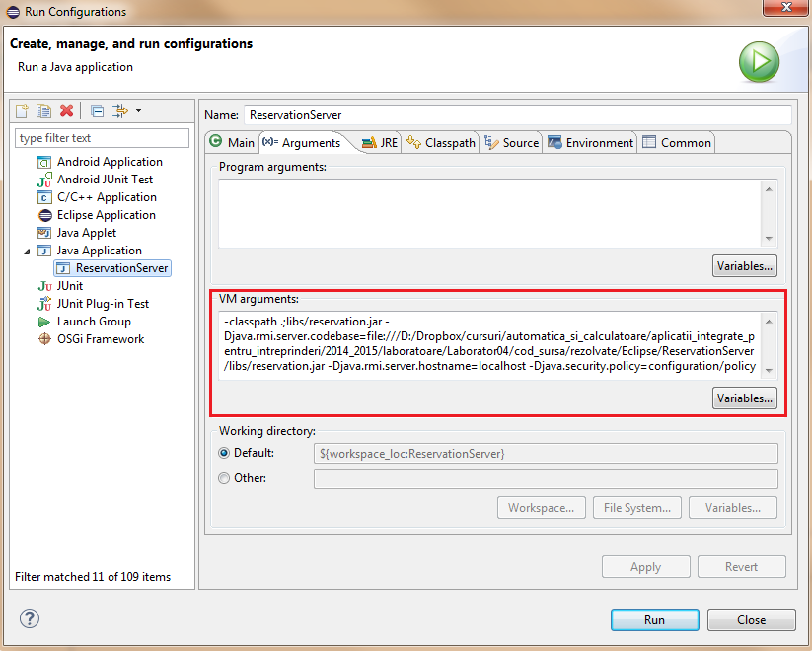Click Variables button under Program arguments

pyautogui.click(x=745, y=265)
